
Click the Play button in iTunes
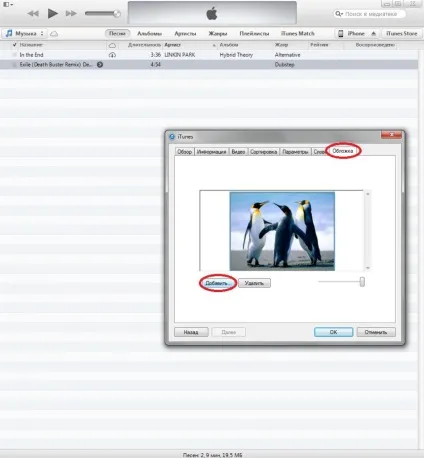pos(53,14)
